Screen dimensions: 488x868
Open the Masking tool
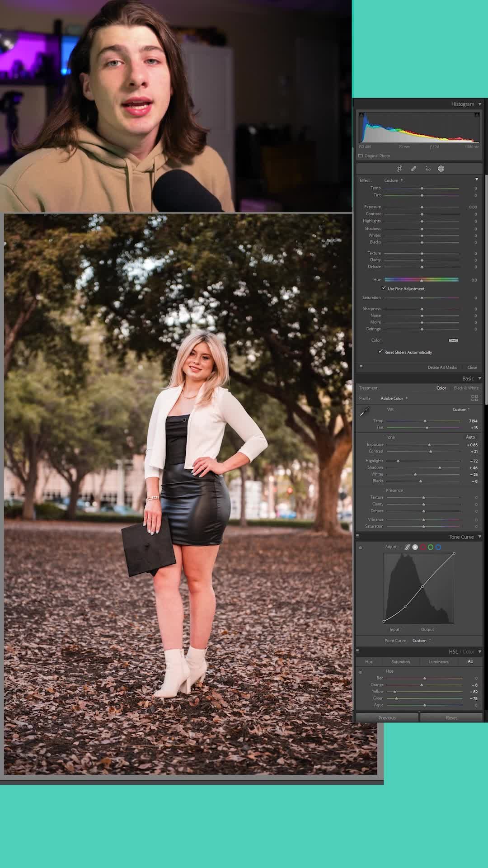[x=441, y=169]
